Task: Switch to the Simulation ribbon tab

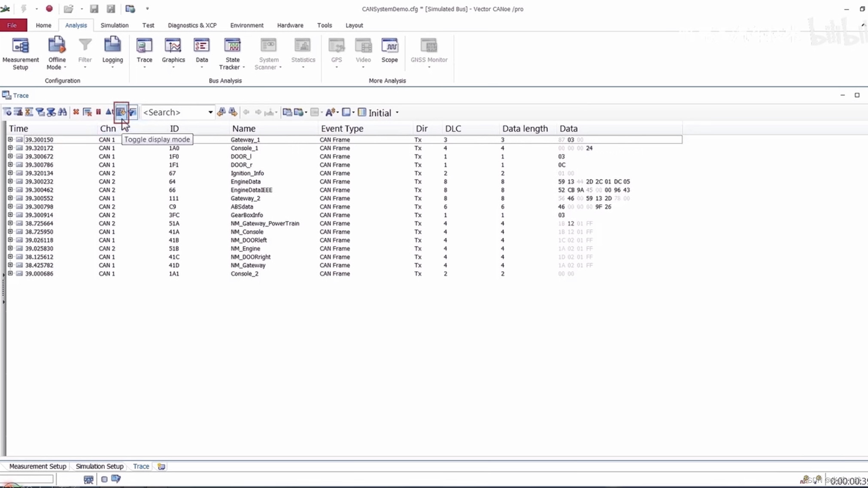Action: coord(114,25)
